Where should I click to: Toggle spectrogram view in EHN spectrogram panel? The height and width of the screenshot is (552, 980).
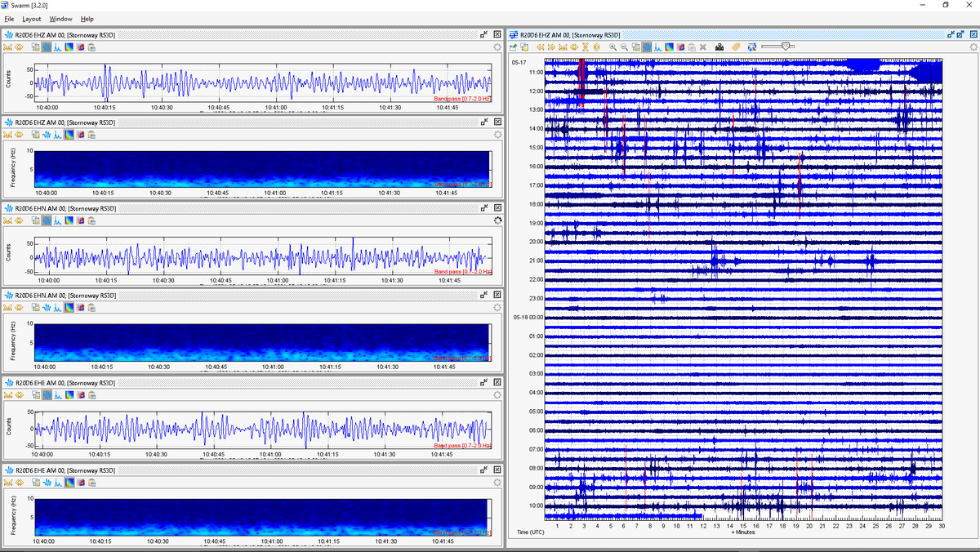(69, 306)
